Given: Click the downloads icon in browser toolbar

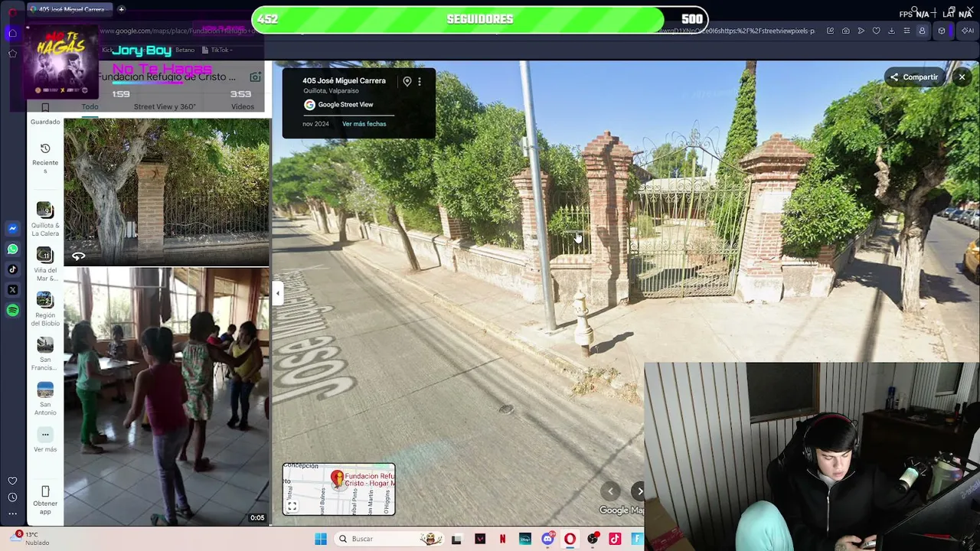Looking at the screenshot, I should point(891,31).
